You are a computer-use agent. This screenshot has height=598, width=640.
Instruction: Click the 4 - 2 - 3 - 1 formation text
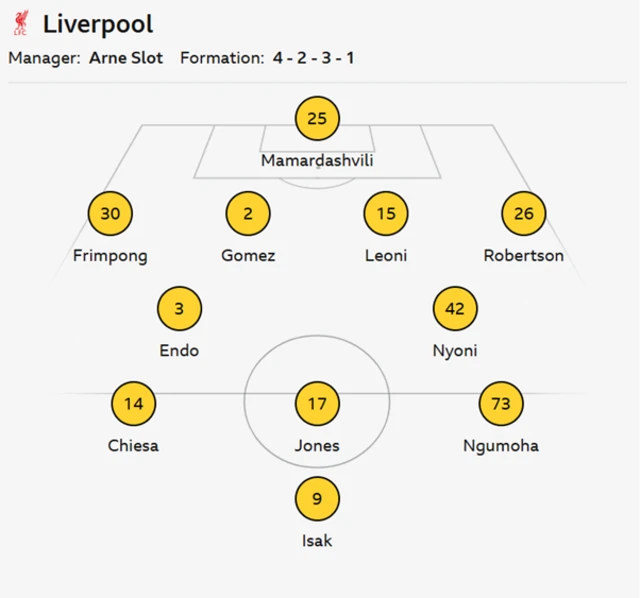(313, 58)
